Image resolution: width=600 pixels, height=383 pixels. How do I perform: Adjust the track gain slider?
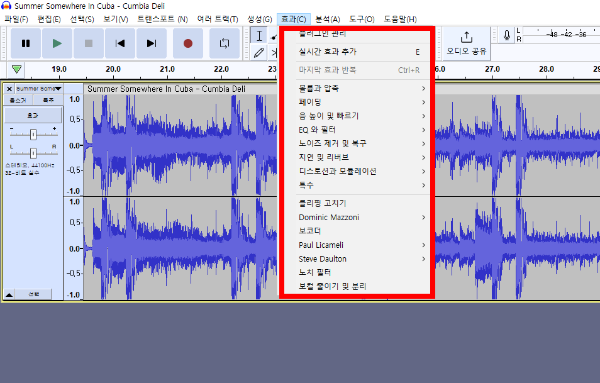pos(33,134)
